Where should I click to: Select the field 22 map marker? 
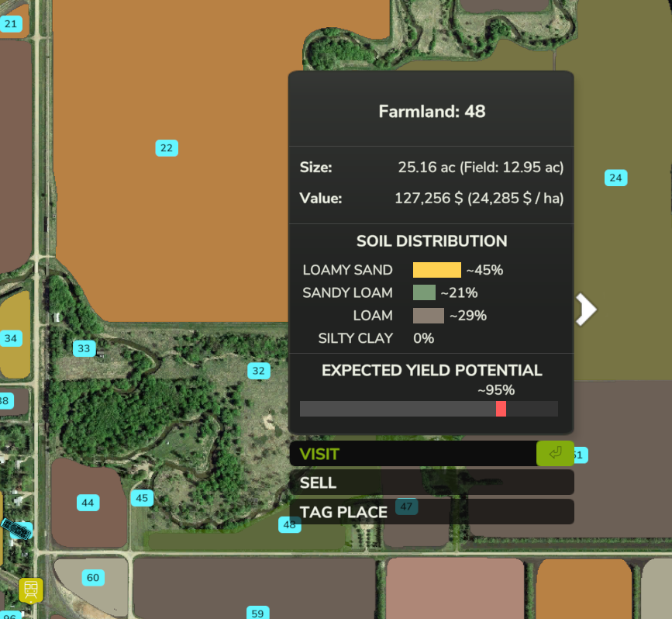[x=166, y=148]
